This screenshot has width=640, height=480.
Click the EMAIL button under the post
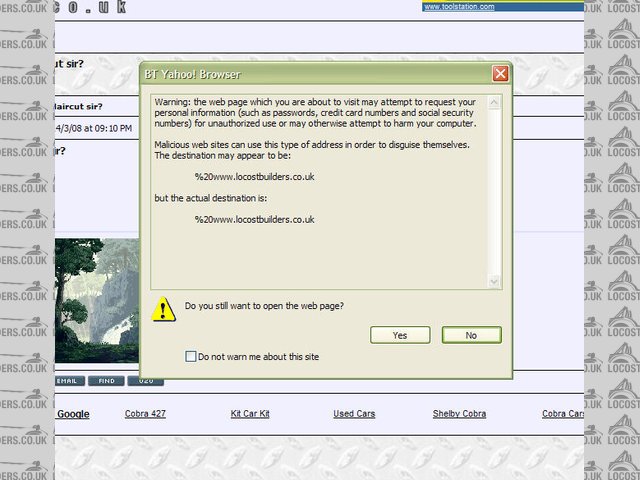click(68, 381)
